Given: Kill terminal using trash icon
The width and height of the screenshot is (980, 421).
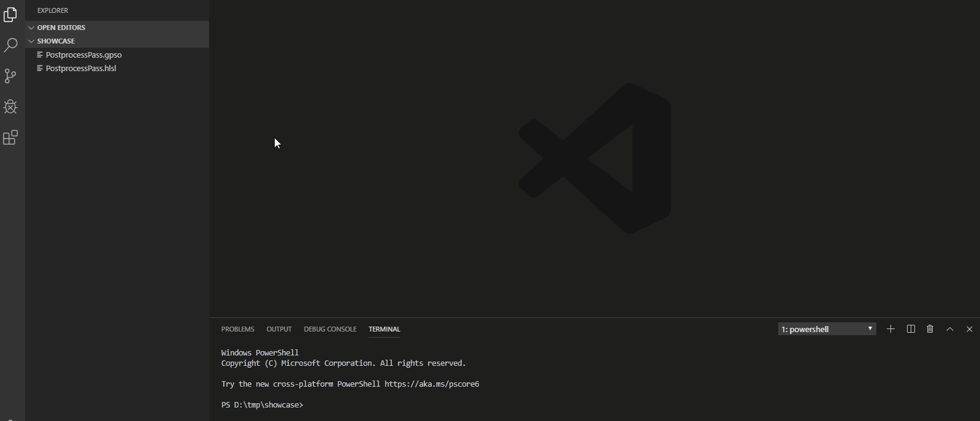Looking at the screenshot, I should tap(930, 329).
